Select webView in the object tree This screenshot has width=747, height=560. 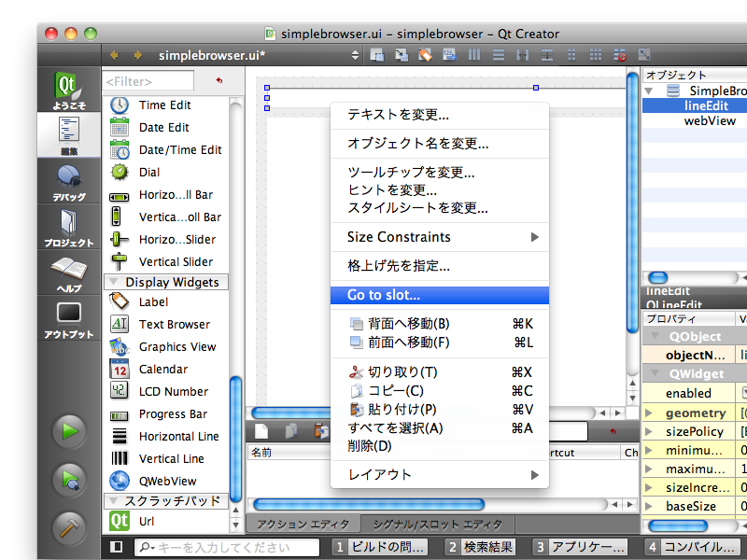click(710, 120)
